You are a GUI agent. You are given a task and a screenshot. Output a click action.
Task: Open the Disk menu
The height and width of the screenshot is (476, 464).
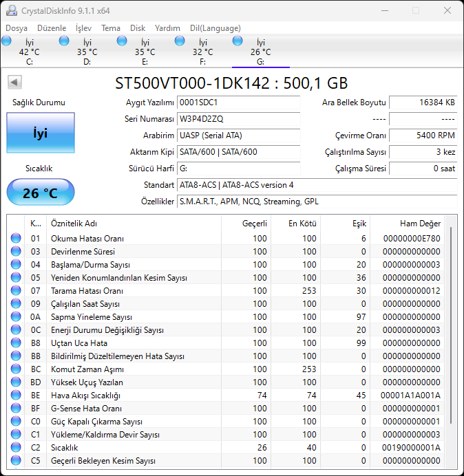(x=138, y=28)
